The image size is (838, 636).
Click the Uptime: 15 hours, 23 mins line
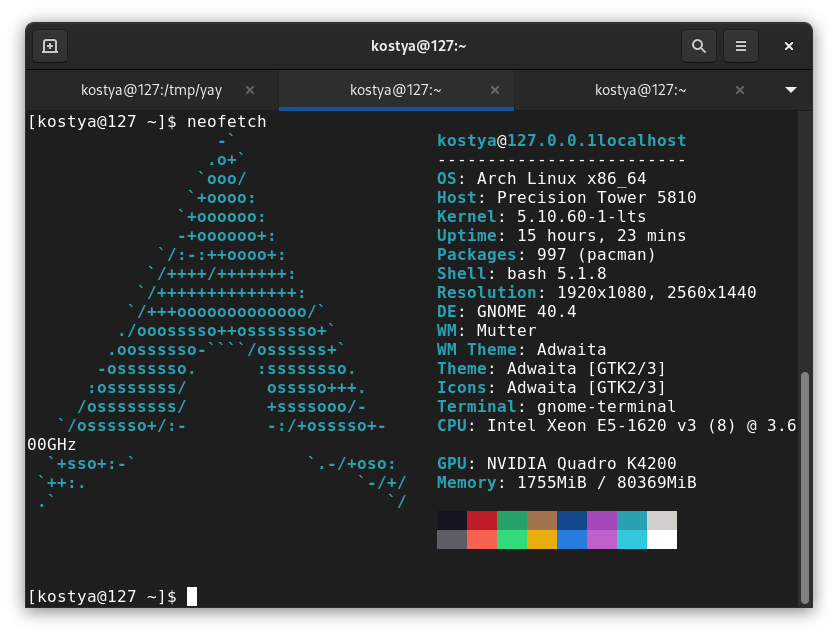pos(561,236)
